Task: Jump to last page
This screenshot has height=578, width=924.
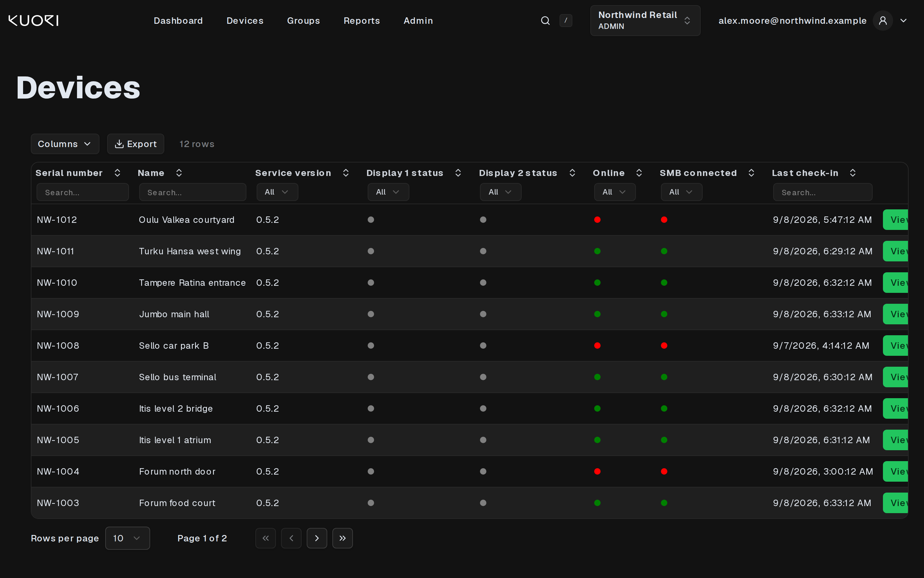Action: (343, 538)
